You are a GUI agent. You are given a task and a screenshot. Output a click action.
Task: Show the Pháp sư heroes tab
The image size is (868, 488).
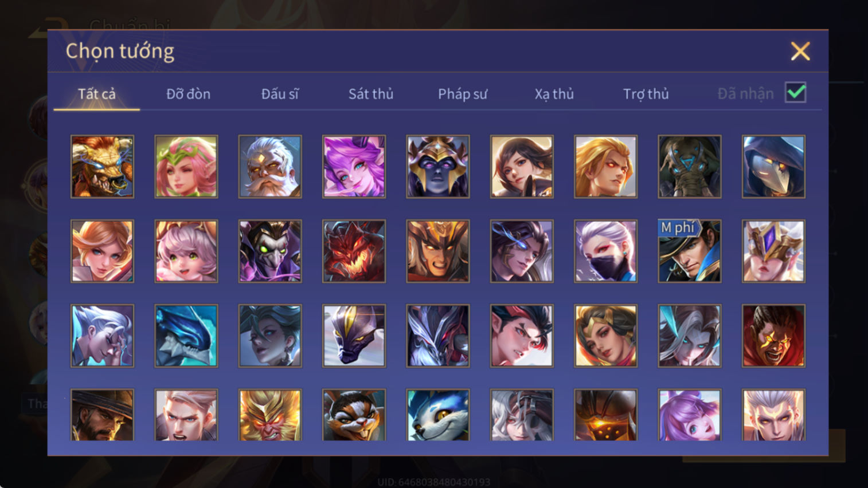coord(463,94)
